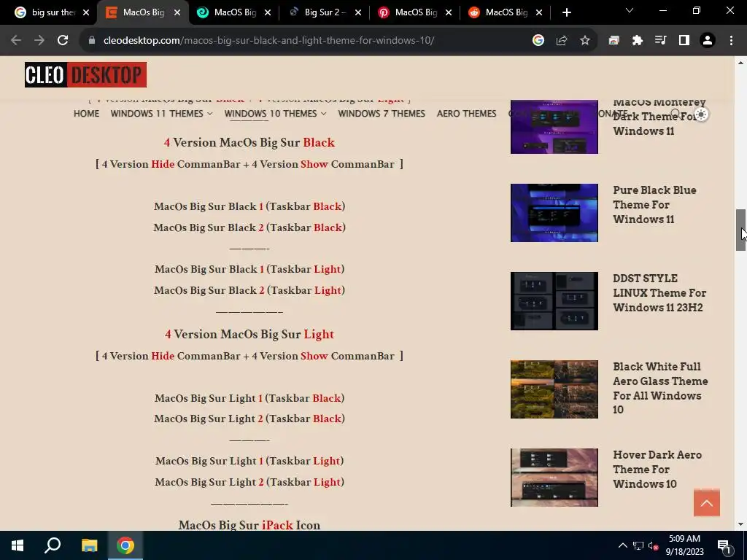The width and height of the screenshot is (747, 560).
Task: Click the Chrome icon on the taskbar
Action: 125,545
